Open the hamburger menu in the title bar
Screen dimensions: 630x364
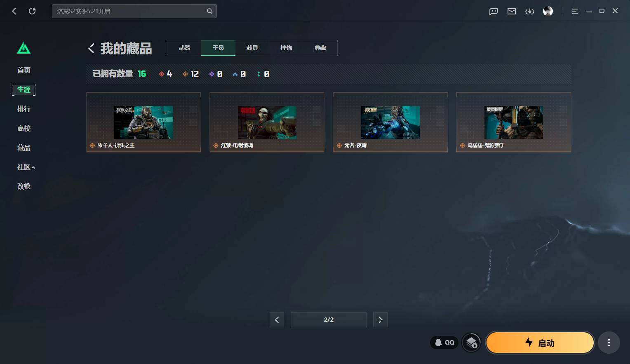tap(575, 11)
